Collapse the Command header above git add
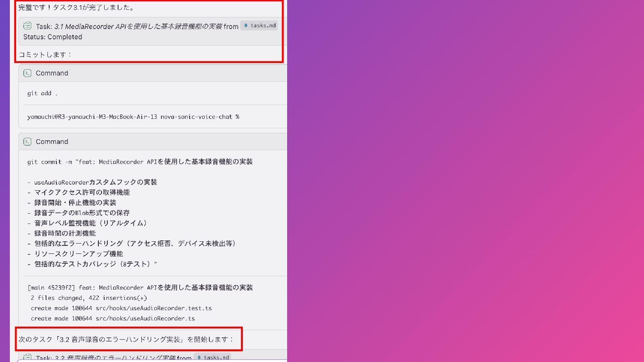The width and height of the screenshot is (644, 362). pos(153,73)
